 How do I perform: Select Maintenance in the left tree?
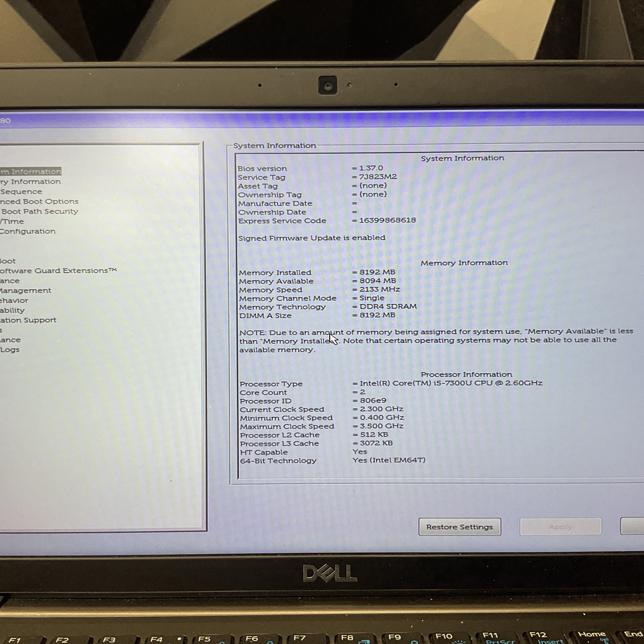(x=10, y=340)
